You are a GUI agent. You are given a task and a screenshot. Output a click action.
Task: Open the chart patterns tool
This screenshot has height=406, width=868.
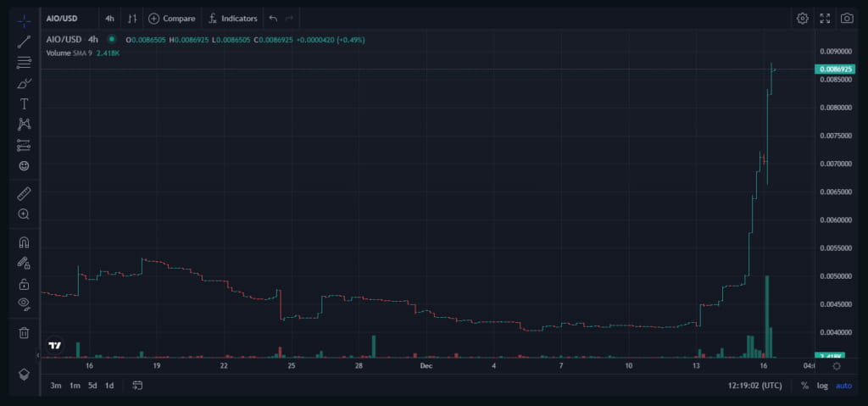pyautogui.click(x=24, y=124)
